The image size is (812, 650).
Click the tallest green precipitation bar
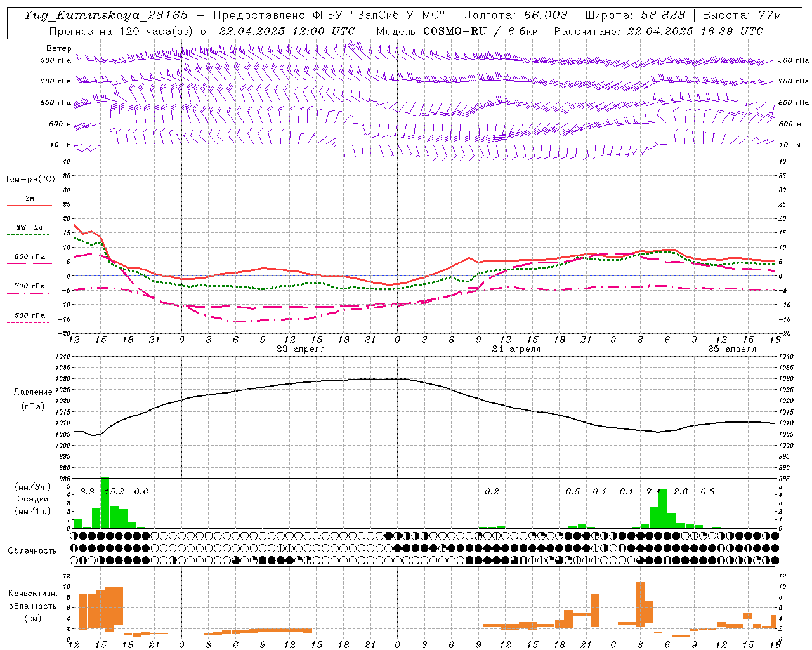(105, 503)
